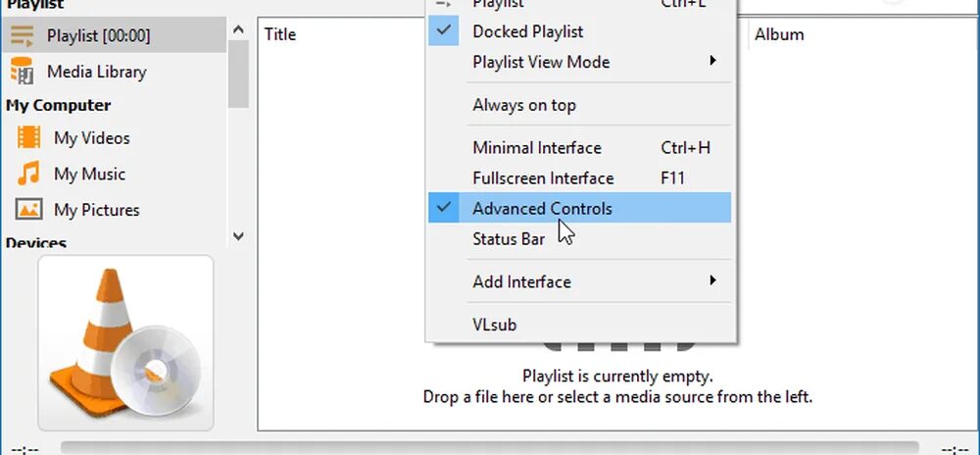Image resolution: width=980 pixels, height=455 pixels.
Task: Click the VLC cone album art
Action: pyautogui.click(x=125, y=343)
